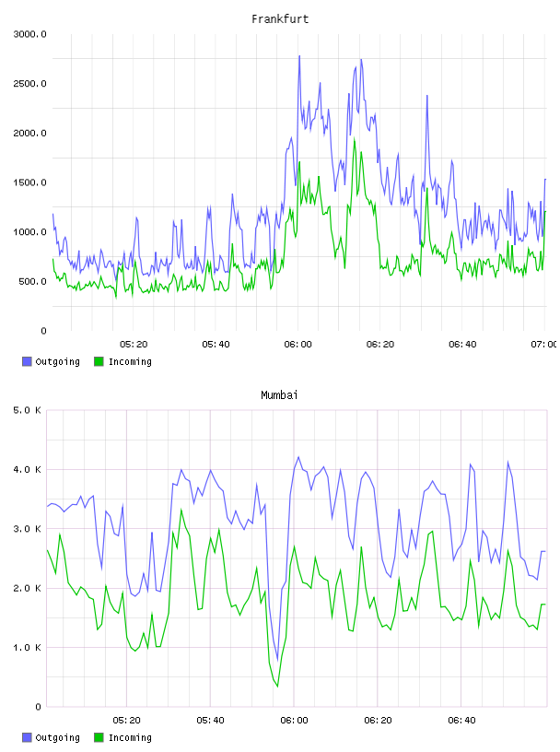The image size is (560, 752).
Task: Click the 0 y-axis label on Mumbai chart
Action: click(38, 707)
